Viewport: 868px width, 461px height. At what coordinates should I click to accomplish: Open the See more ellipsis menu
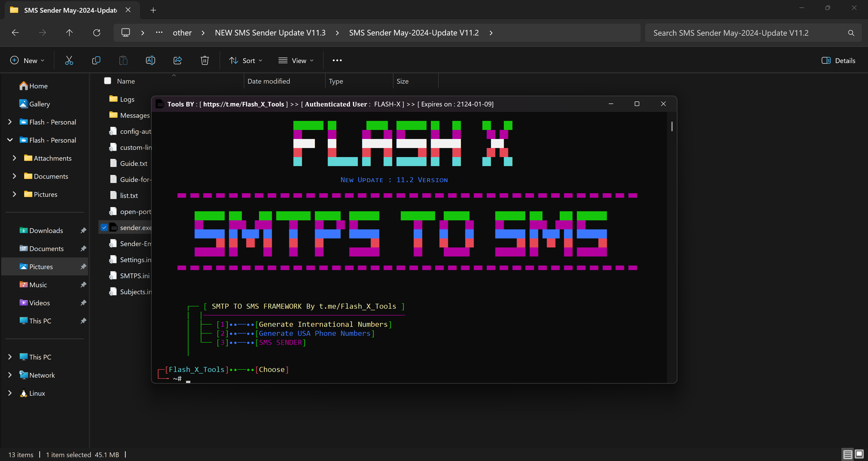(x=337, y=61)
